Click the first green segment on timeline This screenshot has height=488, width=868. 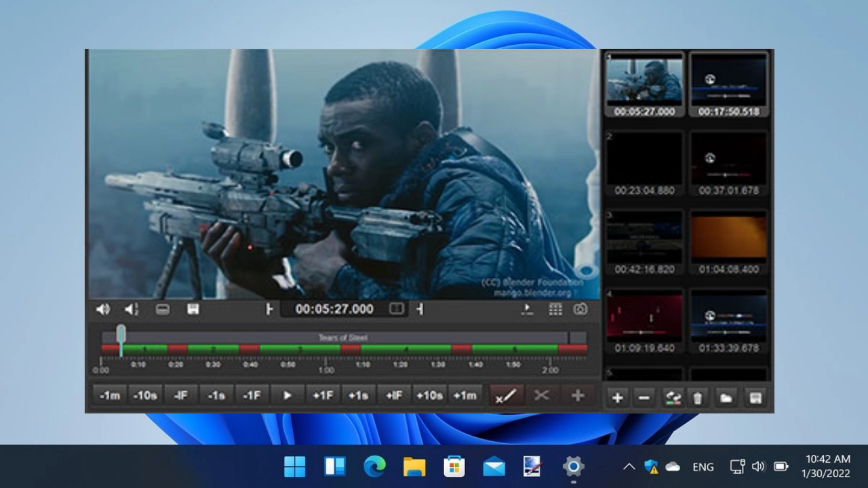(x=145, y=349)
